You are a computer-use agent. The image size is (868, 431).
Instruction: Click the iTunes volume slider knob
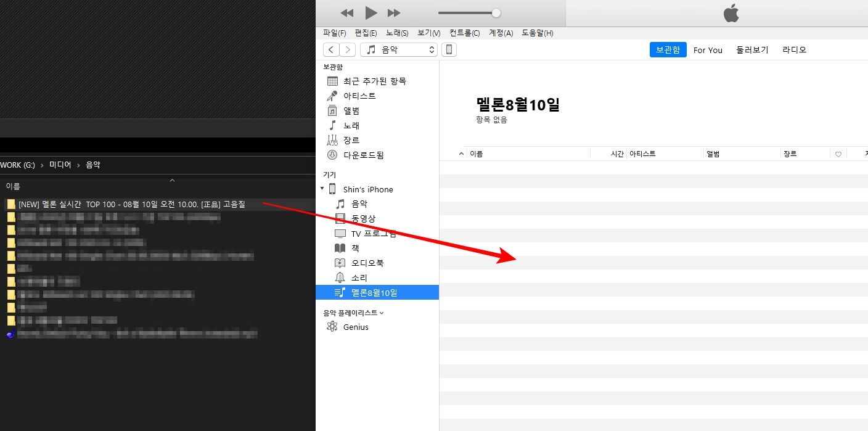pyautogui.click(x=496, y=13)
